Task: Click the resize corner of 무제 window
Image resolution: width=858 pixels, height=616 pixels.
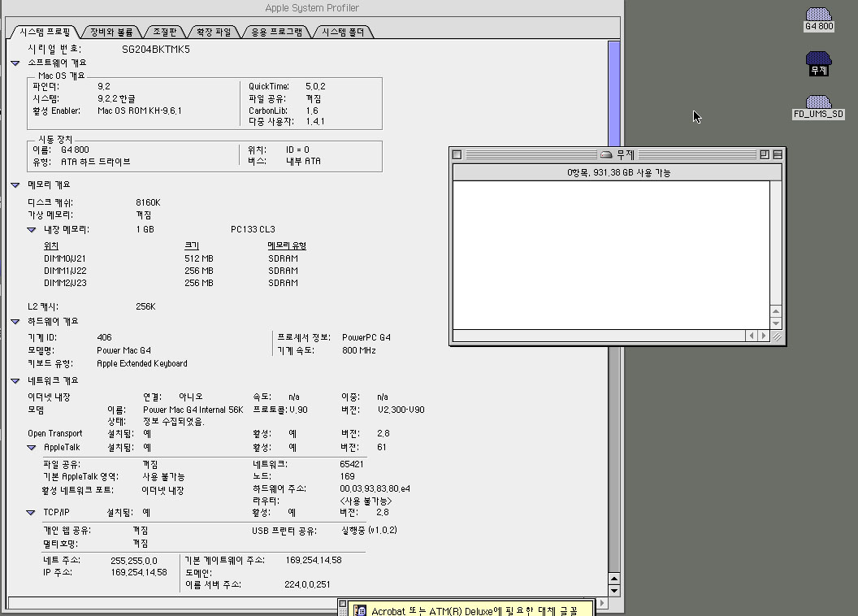Action: pyautogui.click(x=777, y=336)
